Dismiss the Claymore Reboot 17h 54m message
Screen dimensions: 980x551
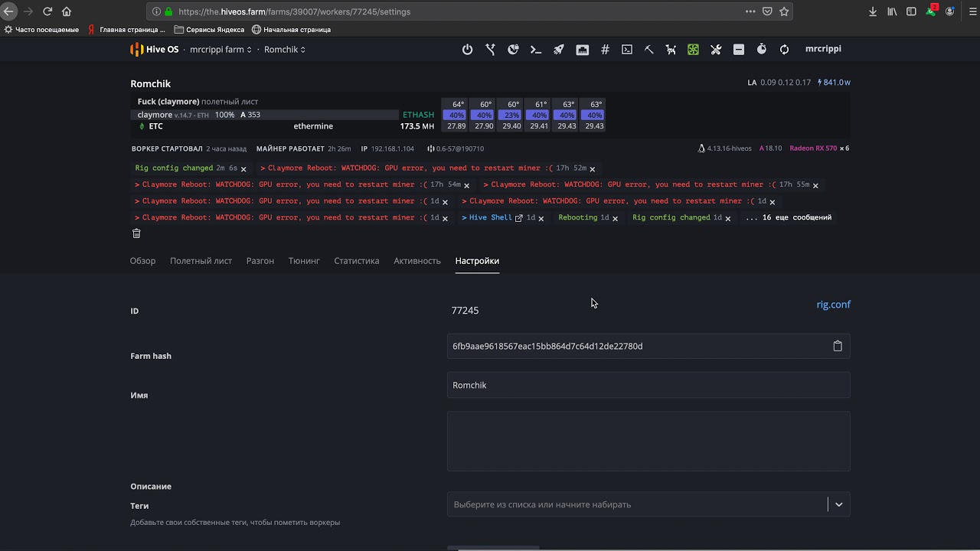point(466,185)
